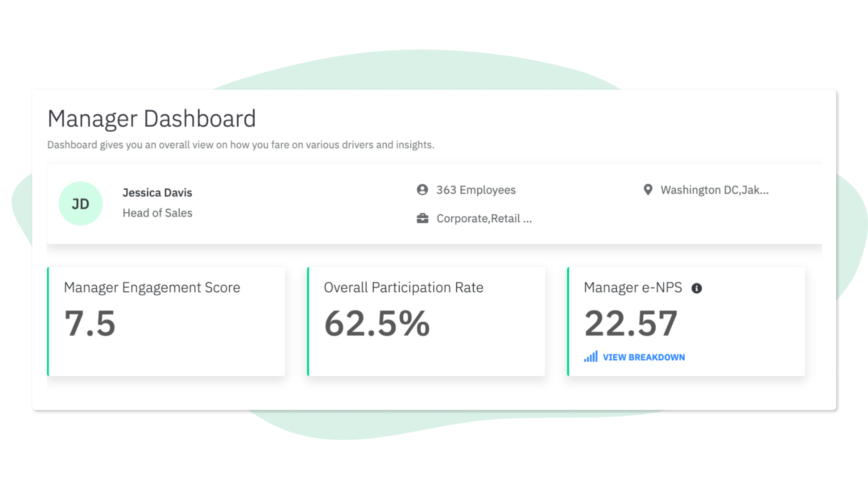The height and width of the screenshot is (488, 868).
Task: Click the dashboard description subtitle text
Action: [241, 145]
